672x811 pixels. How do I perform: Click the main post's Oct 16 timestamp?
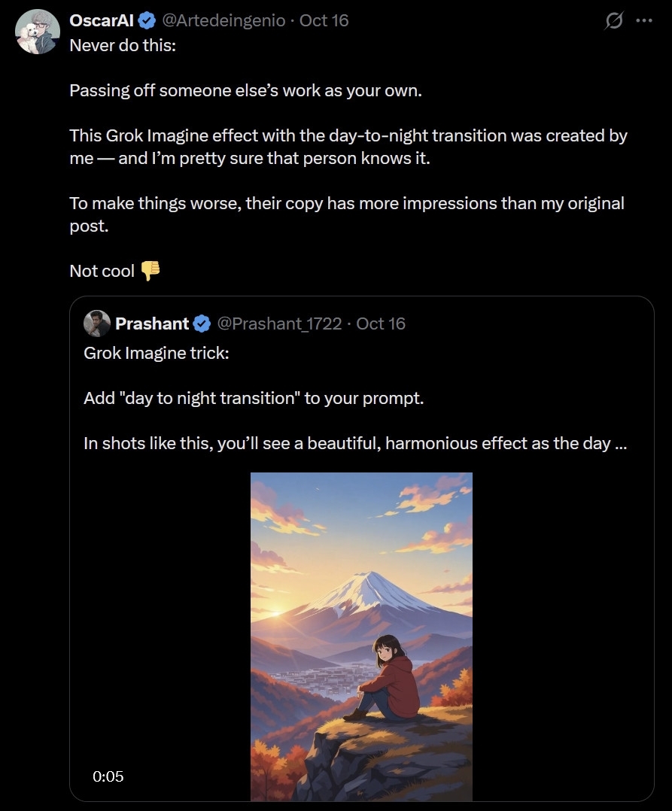pos(324,21)
